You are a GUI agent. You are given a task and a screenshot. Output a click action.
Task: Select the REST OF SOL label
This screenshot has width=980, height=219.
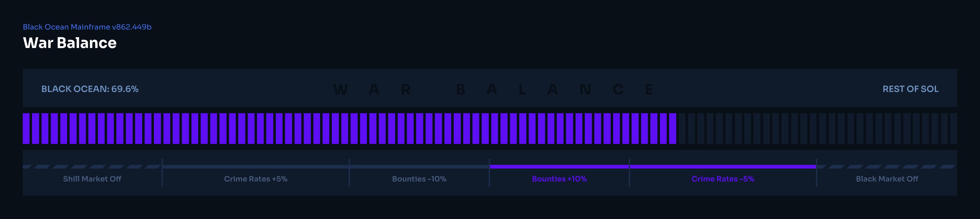910,89
